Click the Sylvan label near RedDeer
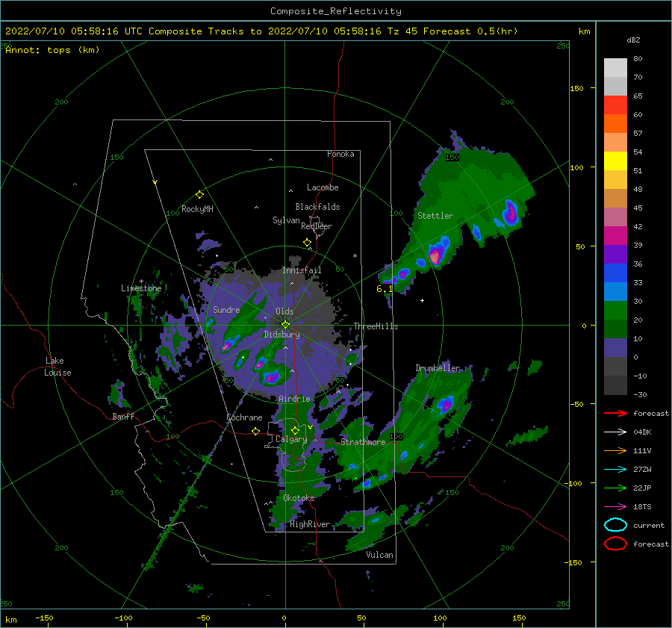672x628 pixels. [x=286, y=220]
